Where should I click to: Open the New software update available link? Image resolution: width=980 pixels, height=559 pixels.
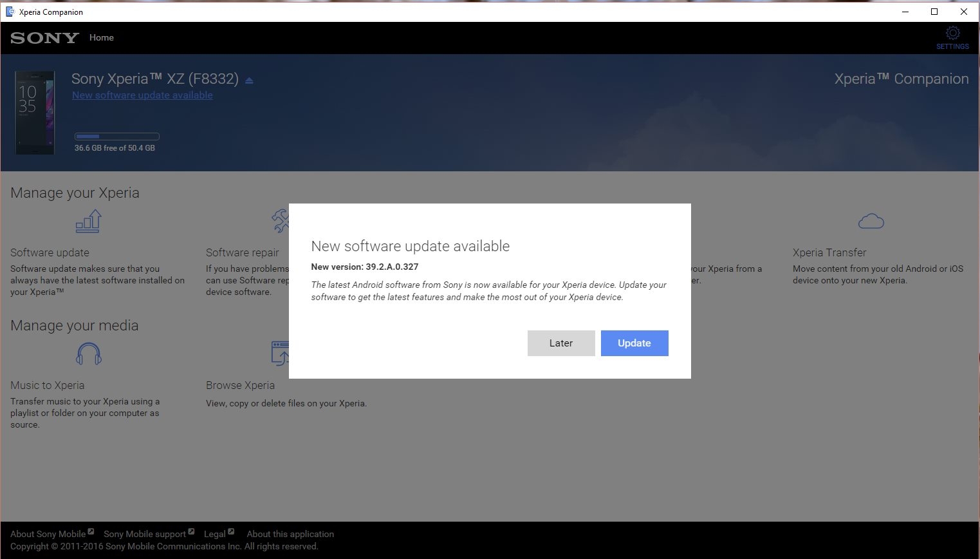[142, 95]
